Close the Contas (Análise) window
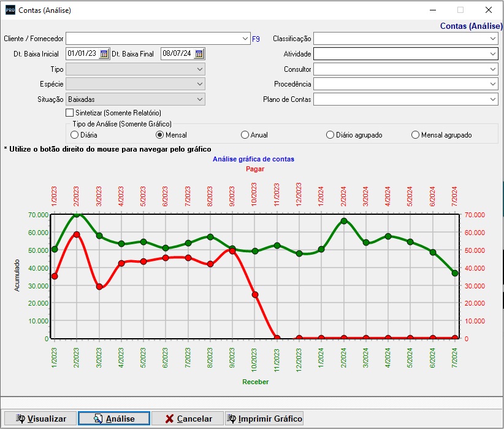Viewport: 504px width, 429px height. point(489,10)
